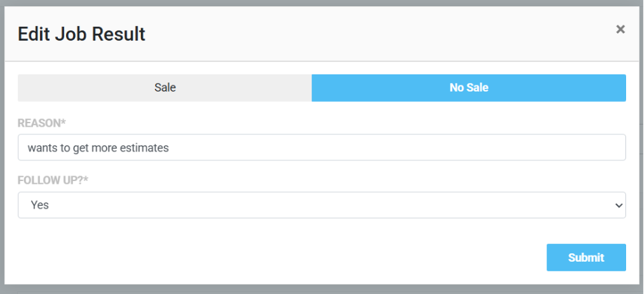This screenshot has width=644, height=294.
Task: Click the dialog header bar area
Action: click(344, 34)
